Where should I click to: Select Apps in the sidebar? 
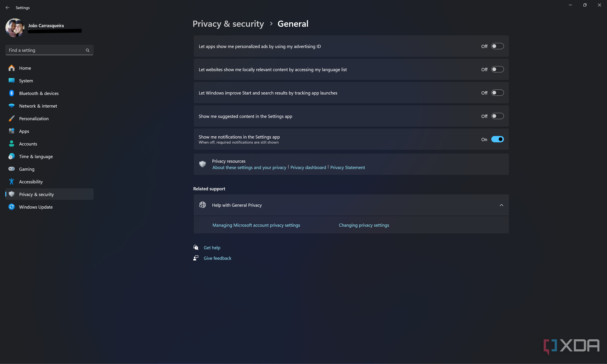(49, 131)
